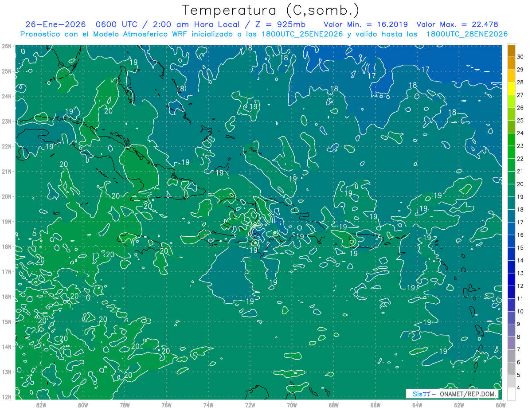
Task: Click the white colorbar swatch below 4
Action: click(511, 394)
